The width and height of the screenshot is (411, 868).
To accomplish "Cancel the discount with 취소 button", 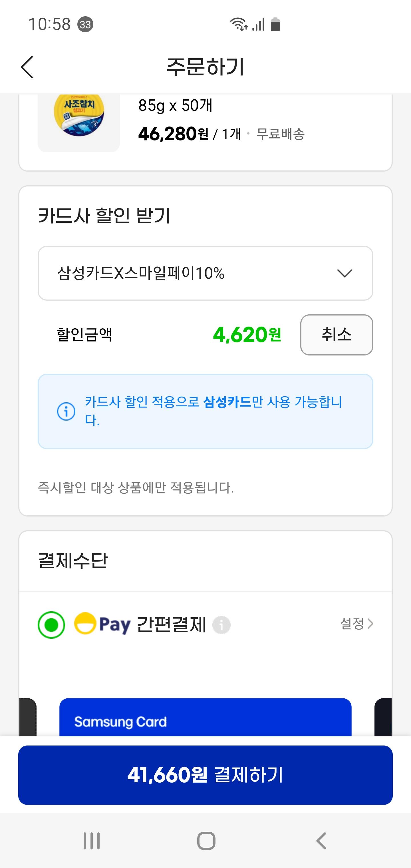I will coord(337,335).
